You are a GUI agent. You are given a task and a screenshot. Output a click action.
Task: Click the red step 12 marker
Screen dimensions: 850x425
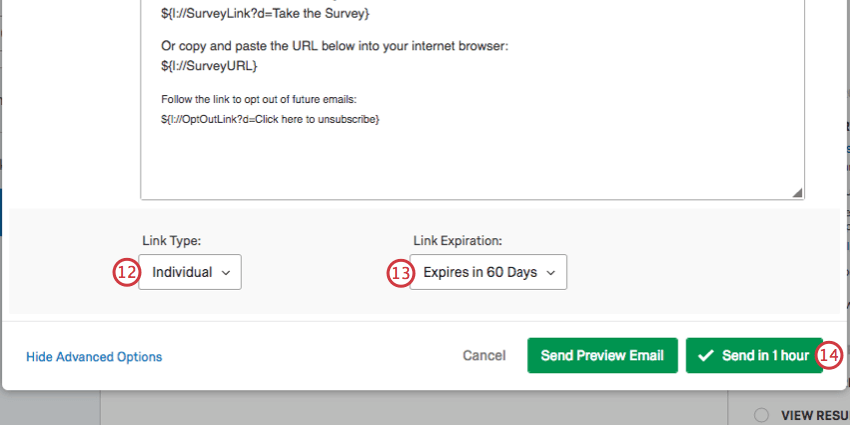pos(125,272)
